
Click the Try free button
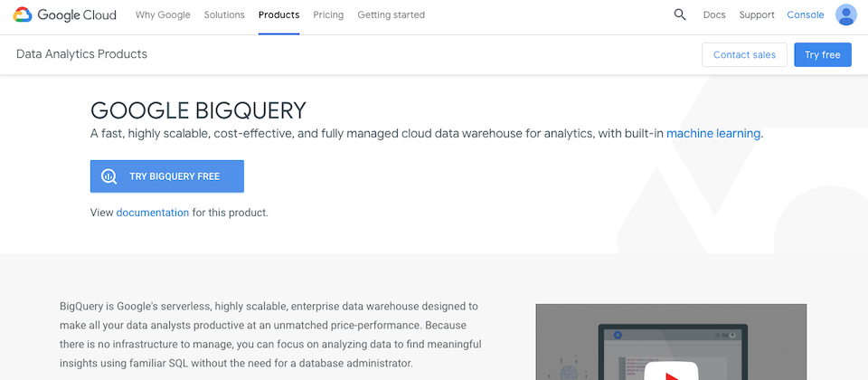[x=823, y=55]
